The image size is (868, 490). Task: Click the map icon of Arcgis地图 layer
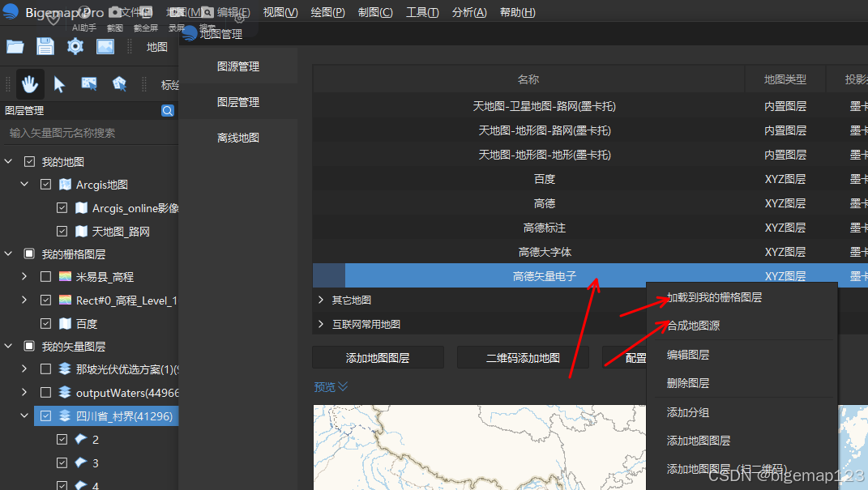(65, 184)
